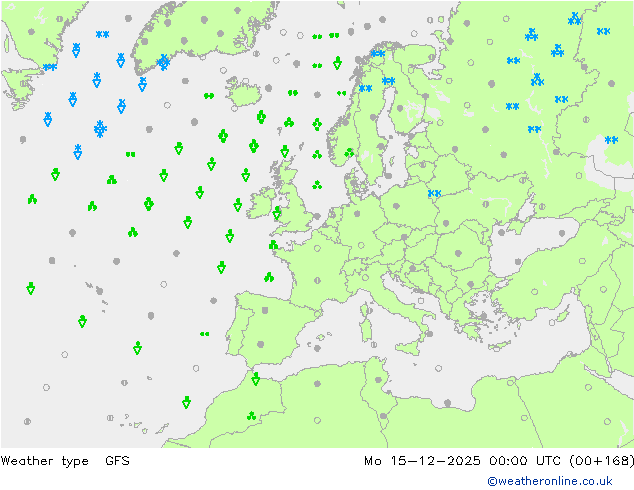Click large snowflake at Greenland's southern tip

(163, 62)
